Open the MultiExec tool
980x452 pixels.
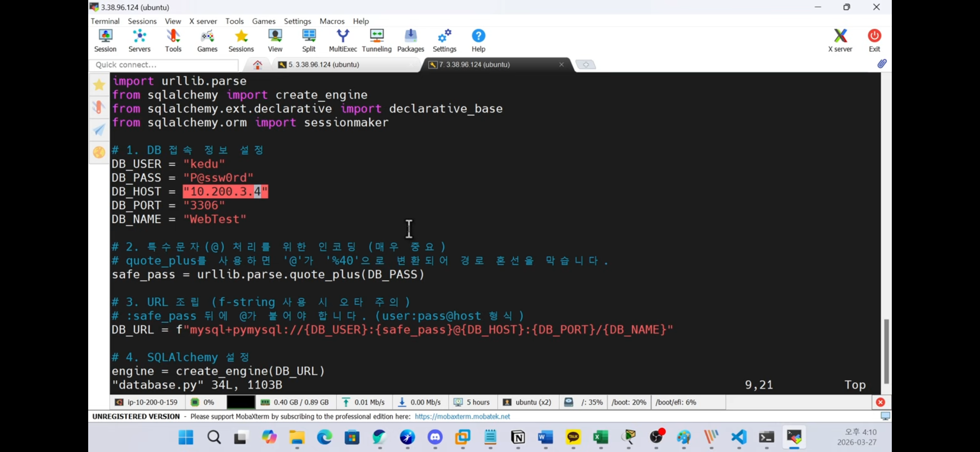tap(342, 40)
